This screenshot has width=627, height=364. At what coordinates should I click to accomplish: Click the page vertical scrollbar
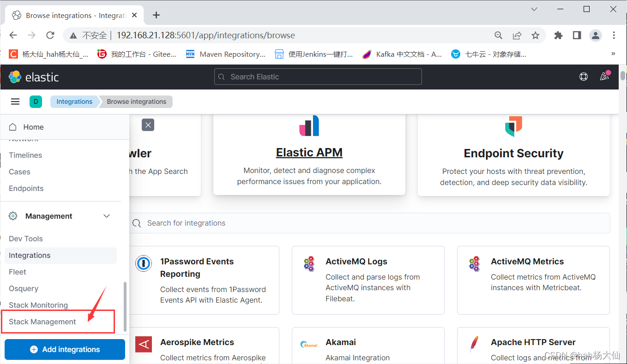(x=623, y=76)
